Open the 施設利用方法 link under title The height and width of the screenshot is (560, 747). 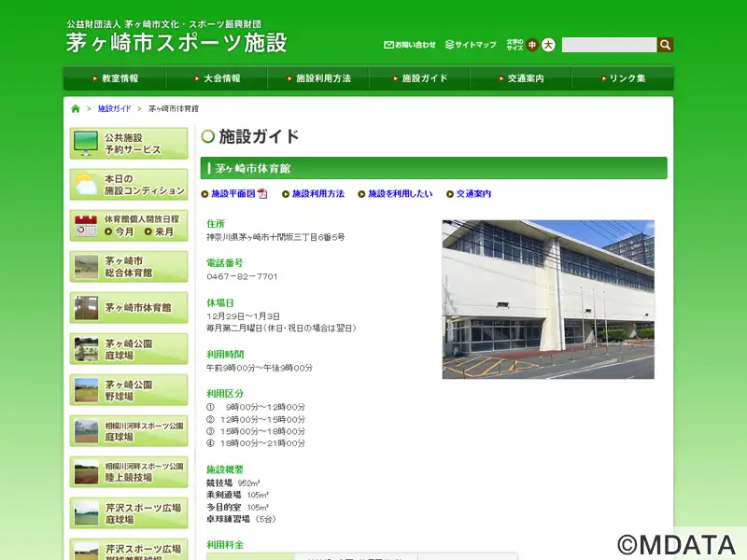318,194
